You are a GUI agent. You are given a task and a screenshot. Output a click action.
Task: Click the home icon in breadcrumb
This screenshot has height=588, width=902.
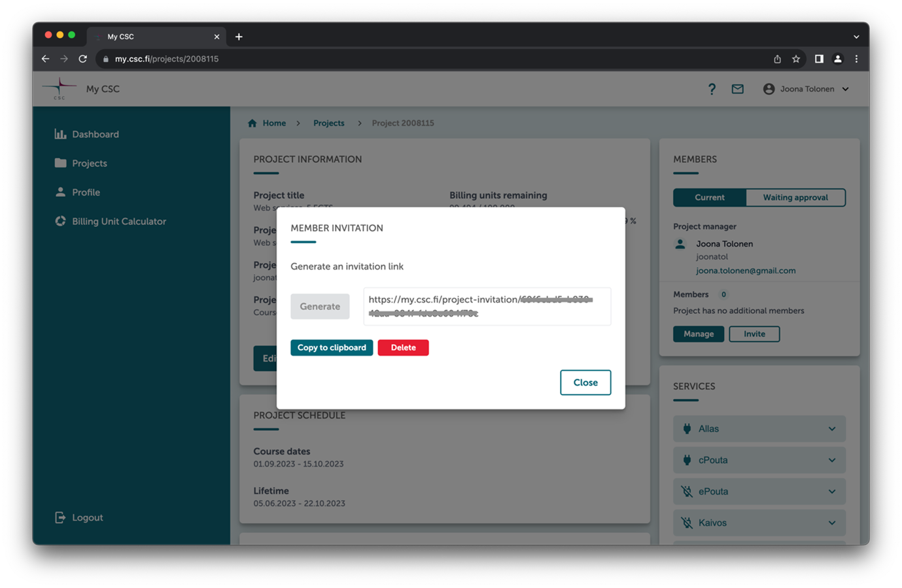252,123
